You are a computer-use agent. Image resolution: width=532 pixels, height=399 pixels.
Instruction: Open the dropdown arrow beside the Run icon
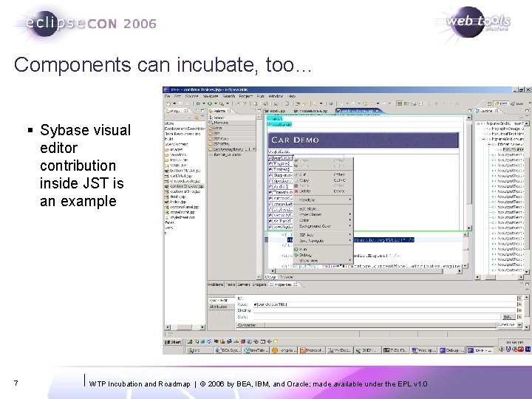216,103
